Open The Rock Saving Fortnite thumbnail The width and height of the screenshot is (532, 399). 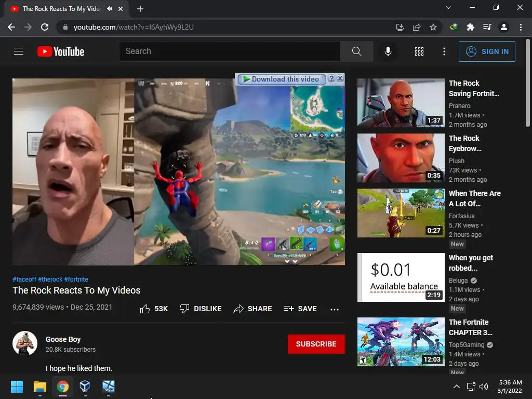(401, 103)
